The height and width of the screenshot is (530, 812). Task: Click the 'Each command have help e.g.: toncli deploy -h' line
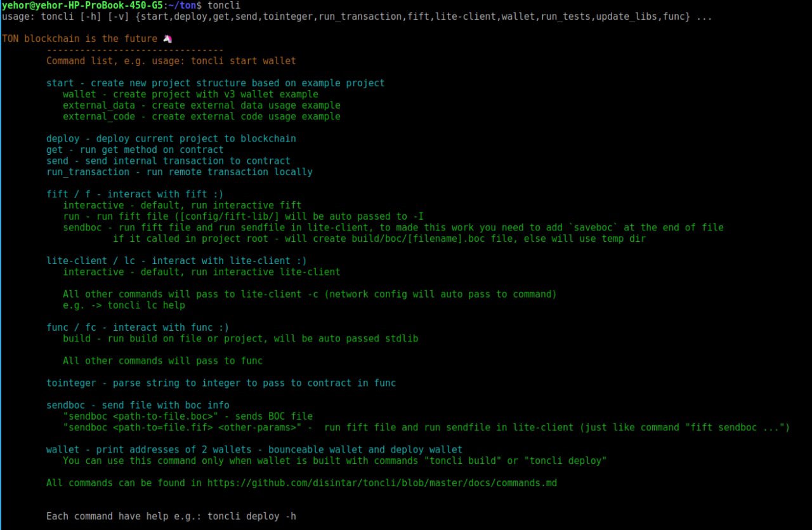click(x=171, y=516)
